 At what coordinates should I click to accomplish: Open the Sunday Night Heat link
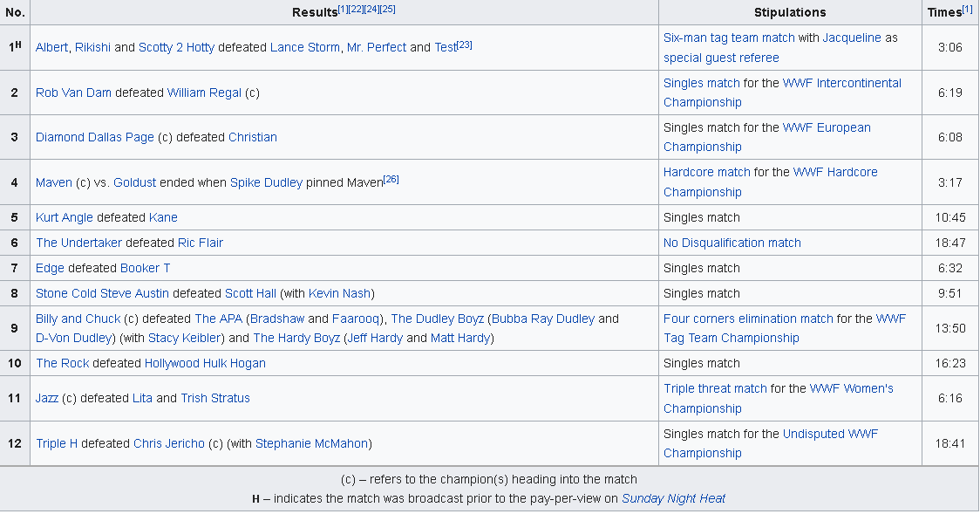[673, 499]
